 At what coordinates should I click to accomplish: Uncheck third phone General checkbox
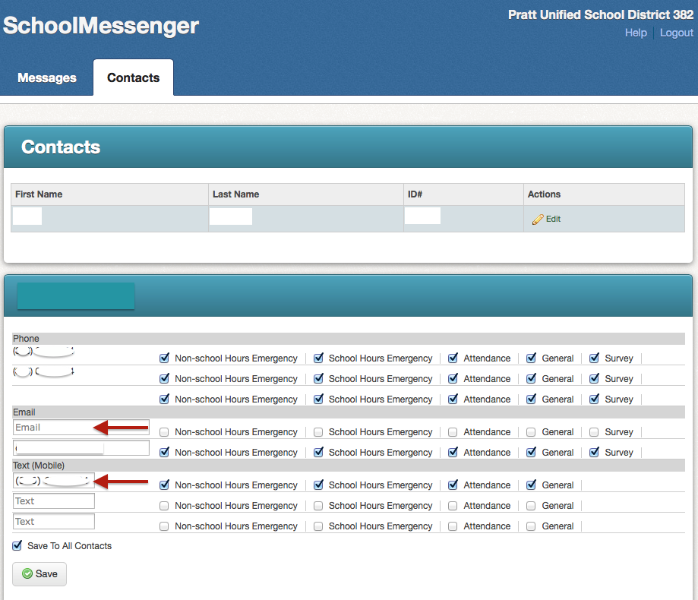point(531,399)
